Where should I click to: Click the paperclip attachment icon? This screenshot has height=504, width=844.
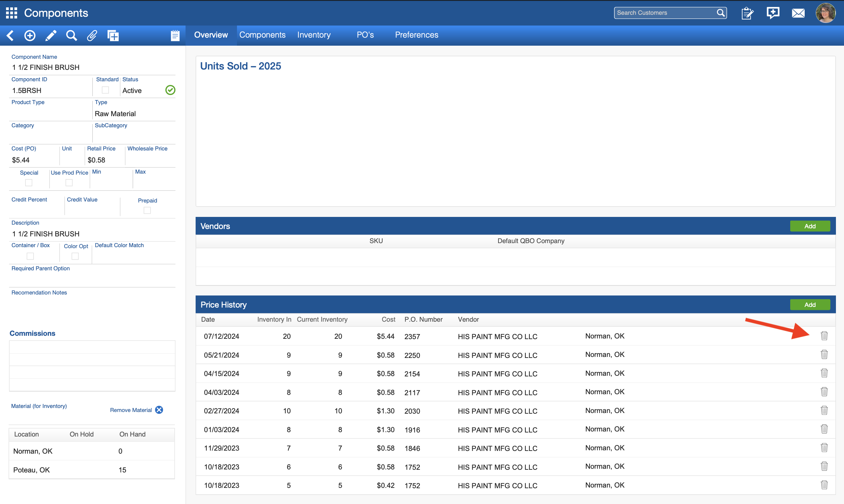92,35
